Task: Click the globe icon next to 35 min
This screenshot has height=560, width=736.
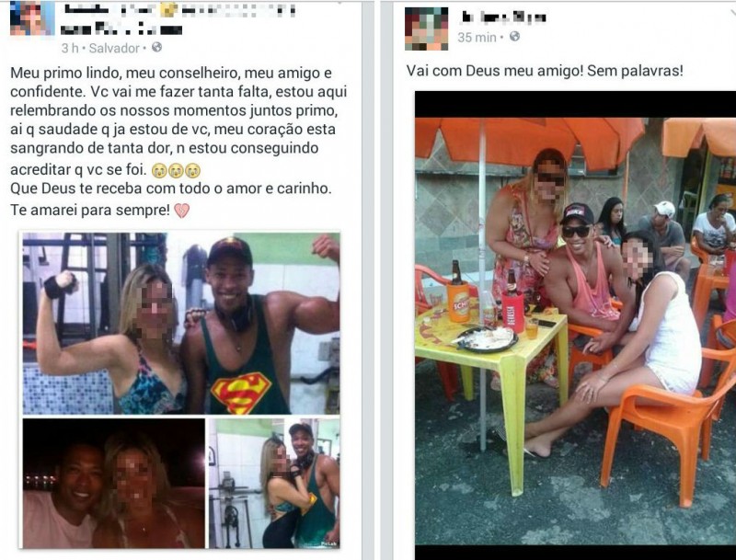Action: [514, 36]
